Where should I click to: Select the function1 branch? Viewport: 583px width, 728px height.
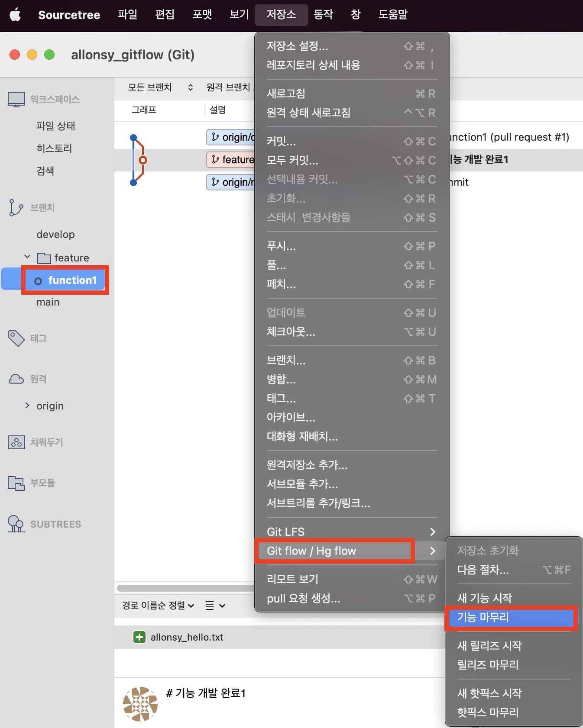click(72, 280)
